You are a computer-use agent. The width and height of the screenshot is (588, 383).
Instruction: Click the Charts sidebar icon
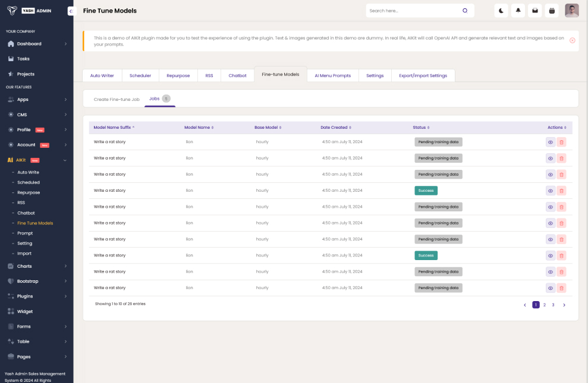coord(11,266)
